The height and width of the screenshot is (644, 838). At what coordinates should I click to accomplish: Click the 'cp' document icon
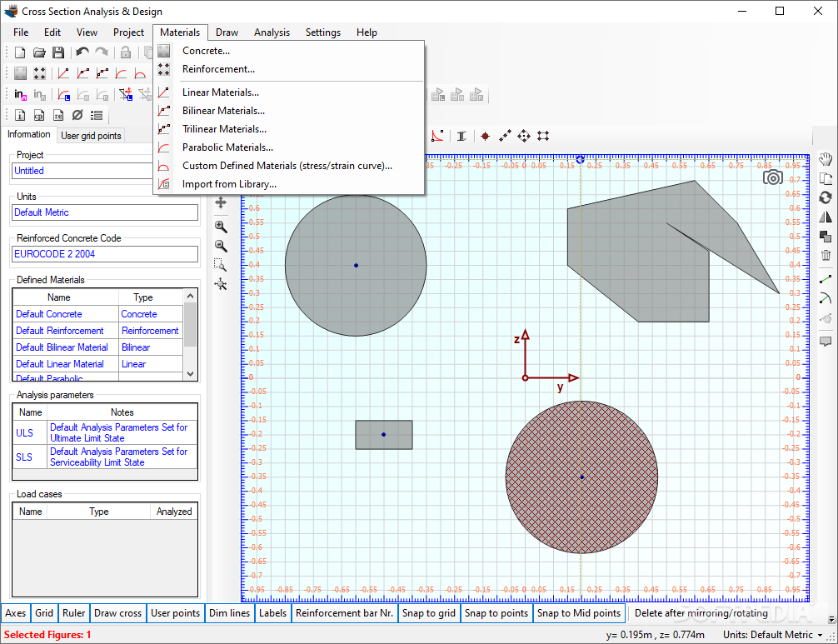[39, 115]
